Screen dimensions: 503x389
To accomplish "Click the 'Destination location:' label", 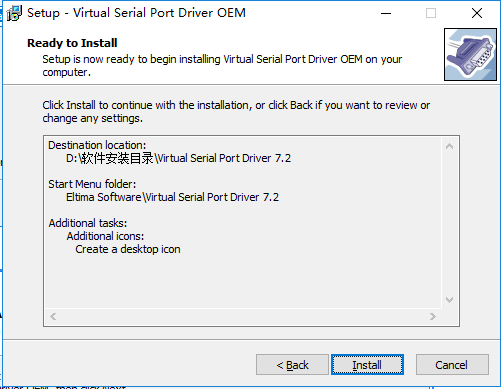I will point(97,145).
